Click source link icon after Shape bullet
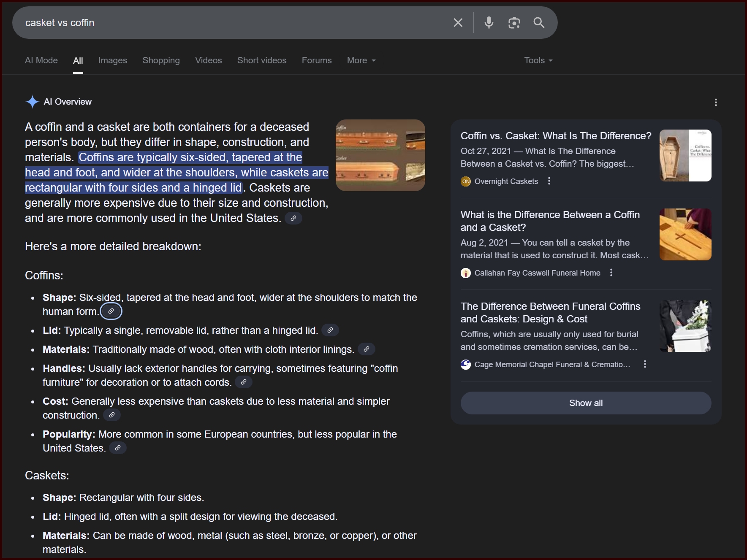Image resolution: width=747 pixels, height=560 pixels. click(x=111, y=311)
